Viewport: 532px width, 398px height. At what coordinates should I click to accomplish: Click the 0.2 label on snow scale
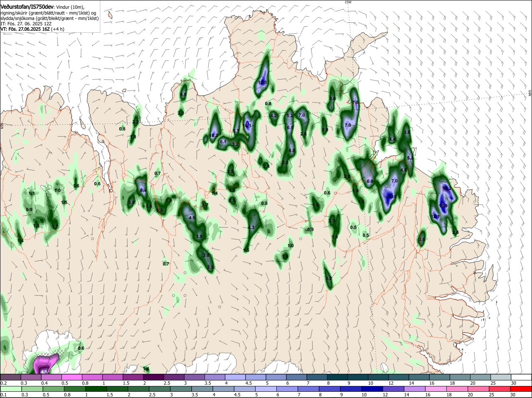tap(4, 383)
